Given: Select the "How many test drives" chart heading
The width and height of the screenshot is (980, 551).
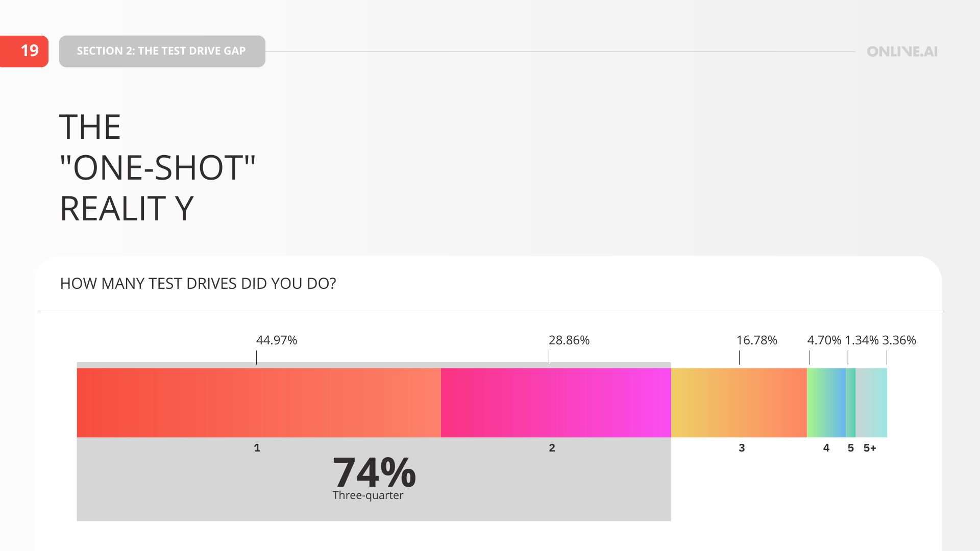Looking at the screenshot, I should coord(198,284).
